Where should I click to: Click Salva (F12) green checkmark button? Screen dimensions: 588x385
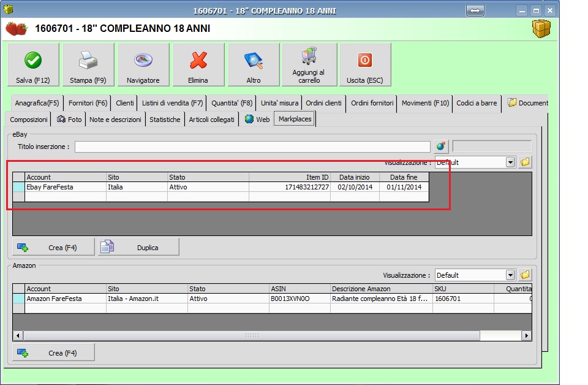click(x=33, y=64)
